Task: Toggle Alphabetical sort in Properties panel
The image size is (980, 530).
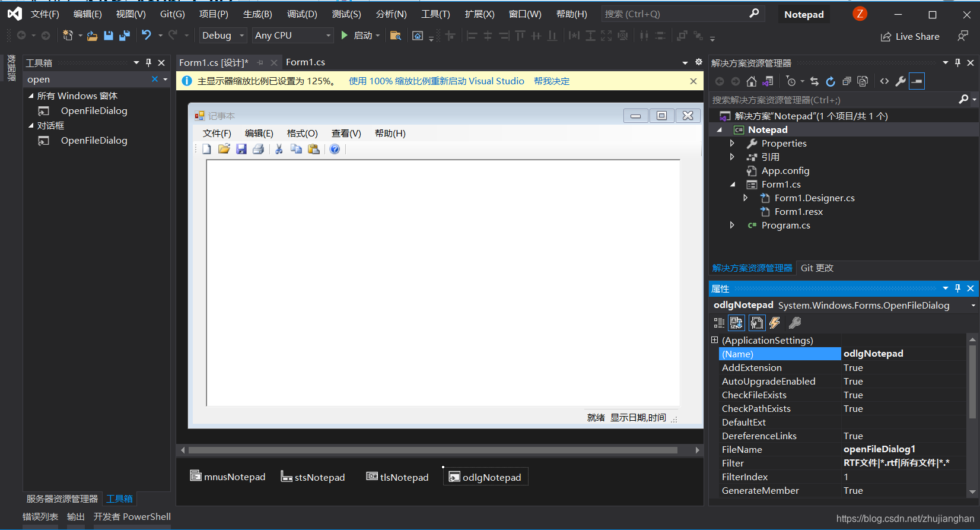Action: (x=736, y=323)
